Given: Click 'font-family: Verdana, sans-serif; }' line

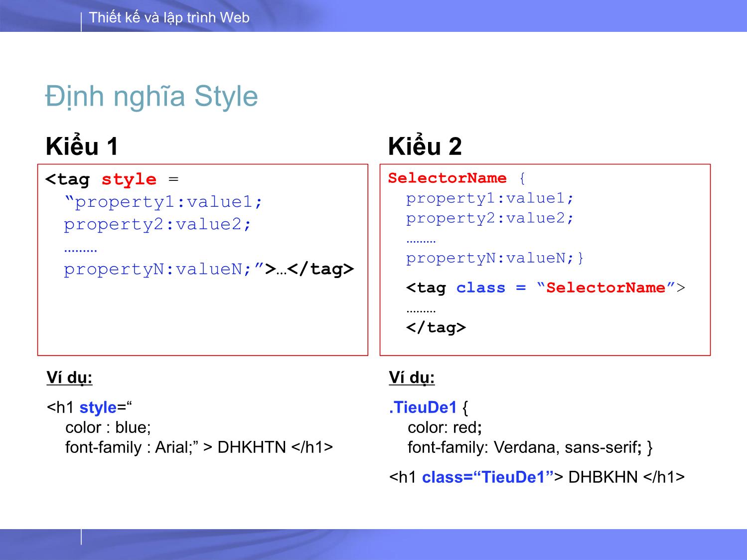Looking at the screenshot, I should (530, 447).
